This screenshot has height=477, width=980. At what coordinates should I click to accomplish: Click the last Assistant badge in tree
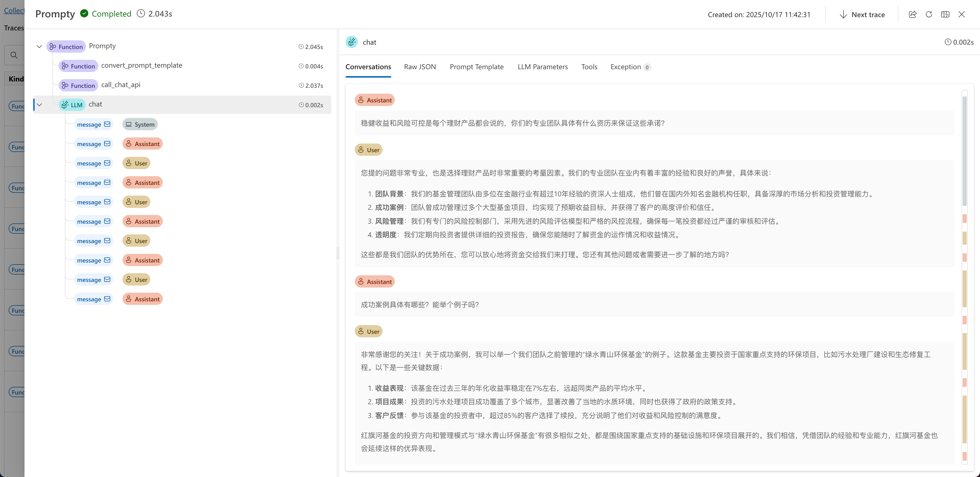[143, 299]
